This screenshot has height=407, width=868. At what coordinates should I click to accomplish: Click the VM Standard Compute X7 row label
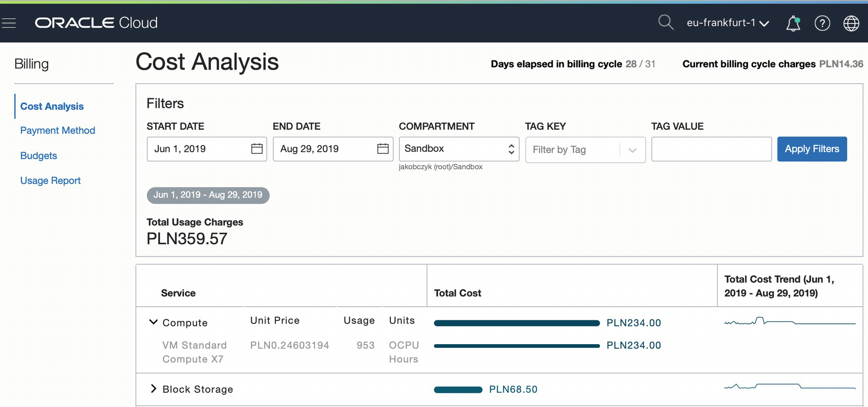194,352
